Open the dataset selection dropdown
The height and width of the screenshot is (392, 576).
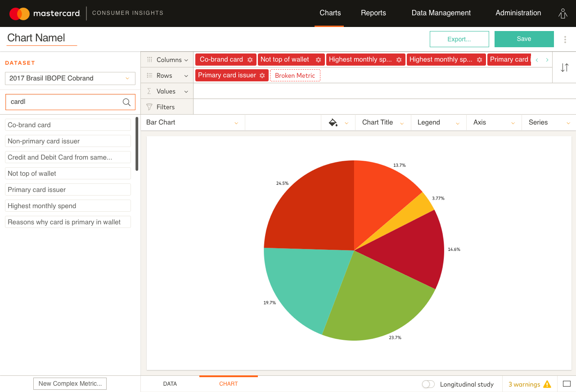click(70, 78)
